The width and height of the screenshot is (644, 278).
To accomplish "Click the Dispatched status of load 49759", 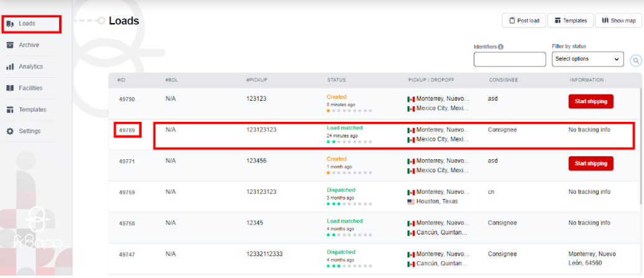I will 341,190.
